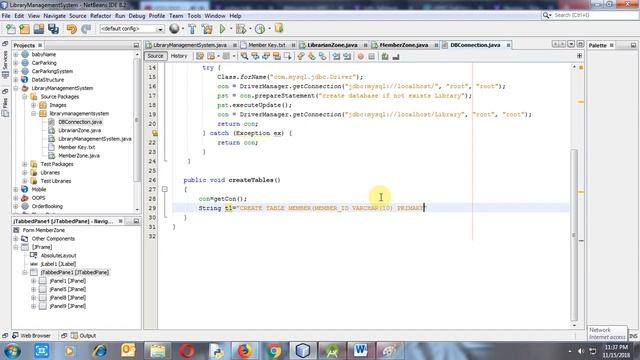Switch to the LibrarianZone.java tab

click(x=332, y=45)
